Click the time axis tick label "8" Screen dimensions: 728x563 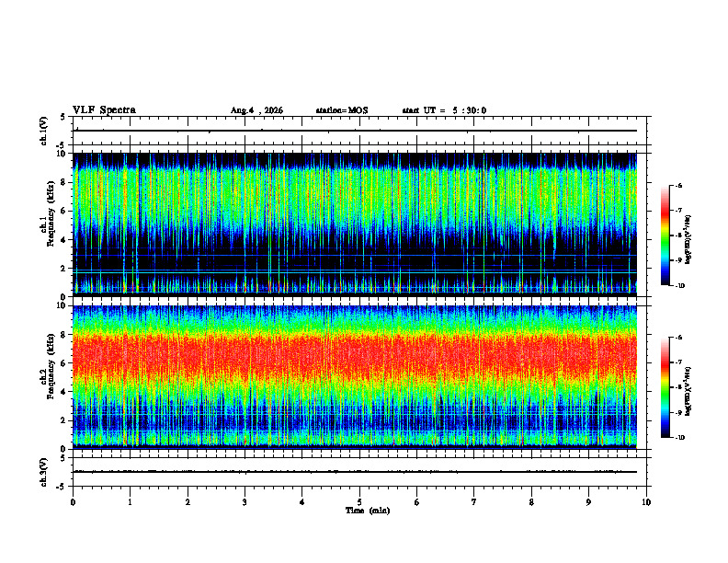pyautogui.click(x=531, y=502)
